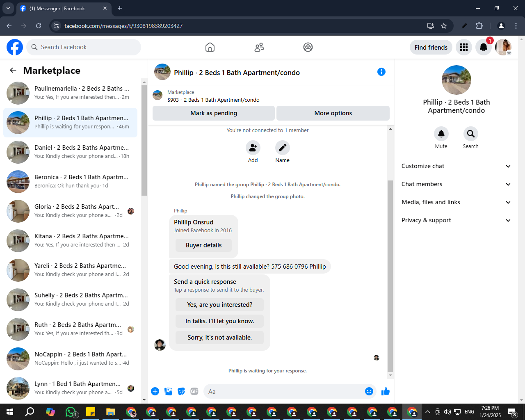525x420 pixels.
Task: Open browser extensions puzzle icon
Action: pyautogui.click(x=479, y=26)
